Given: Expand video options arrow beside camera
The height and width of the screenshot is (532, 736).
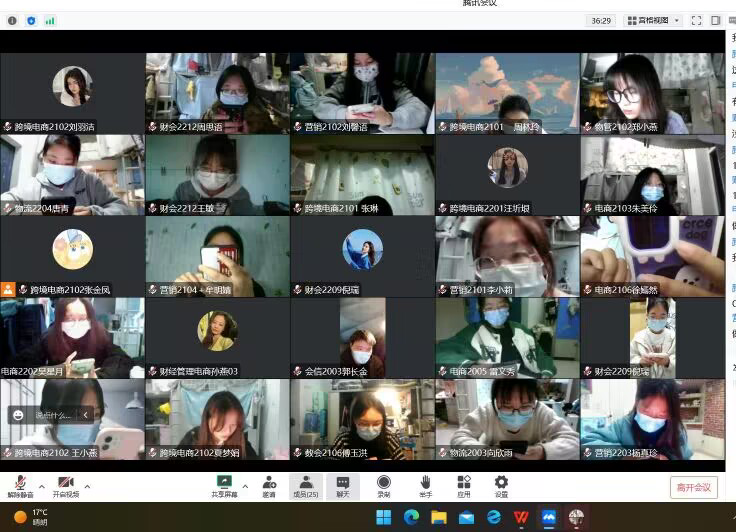Looking at the screenshot, I should [87, 486].
